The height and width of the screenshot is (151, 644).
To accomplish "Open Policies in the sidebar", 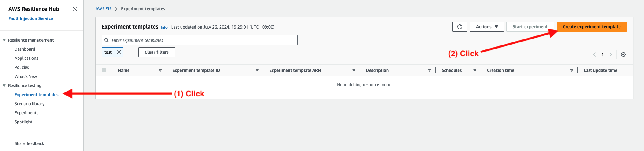I will [x=22, y=67].
